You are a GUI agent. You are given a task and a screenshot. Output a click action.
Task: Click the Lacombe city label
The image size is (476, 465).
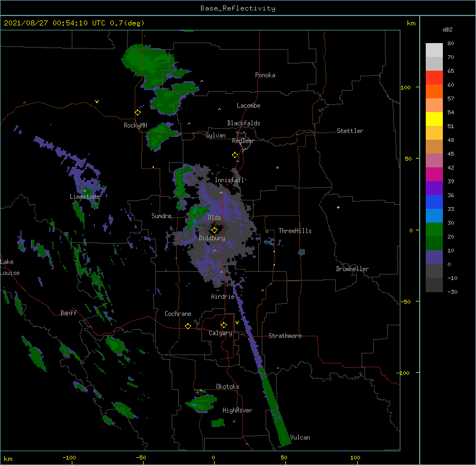coord(248,105)
